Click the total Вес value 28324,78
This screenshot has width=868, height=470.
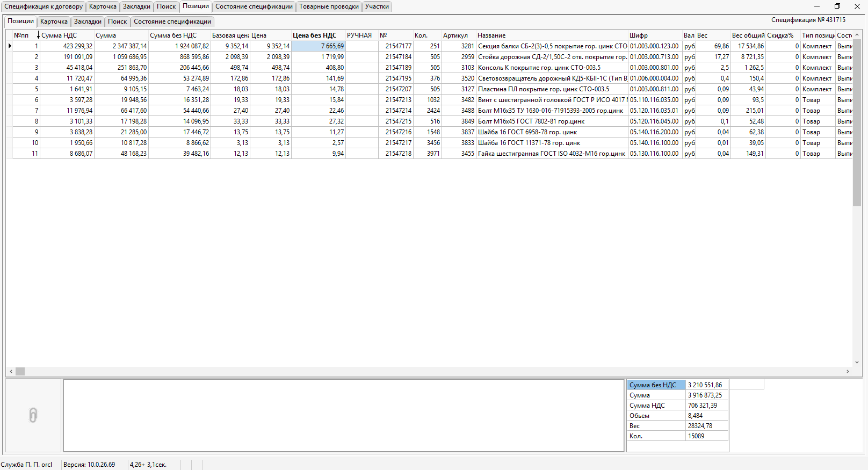click(x=707, y=426)
